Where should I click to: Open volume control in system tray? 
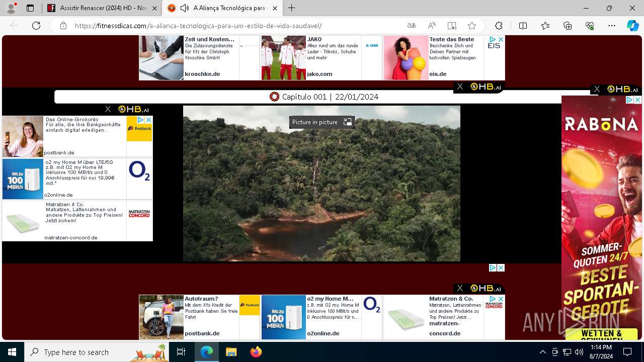[x=579, y=352]
